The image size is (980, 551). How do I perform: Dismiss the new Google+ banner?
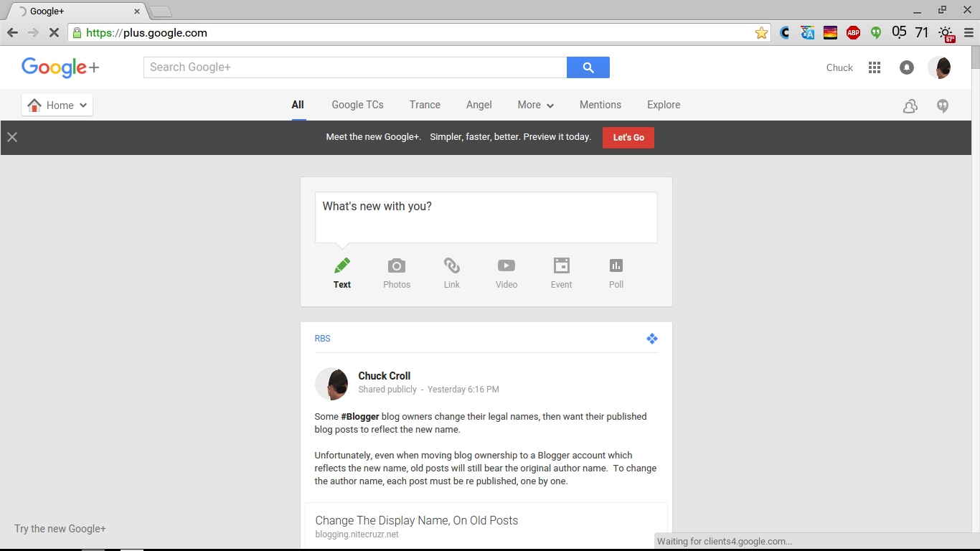(x=12, y=137)
